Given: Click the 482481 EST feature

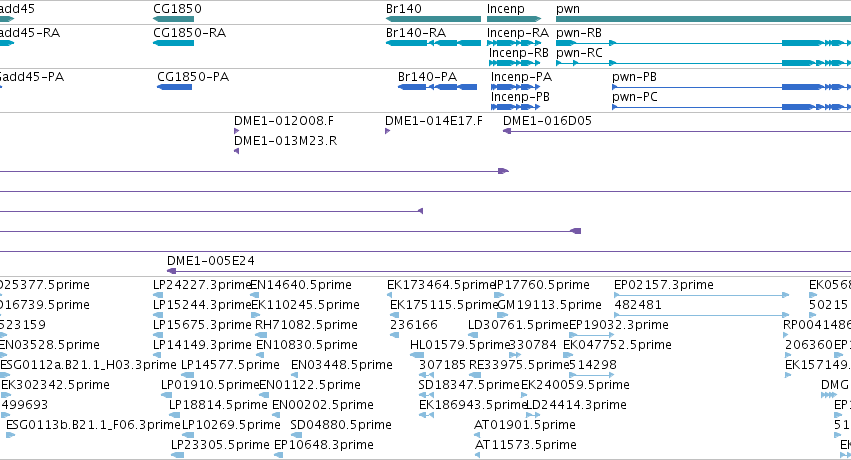Looking at the screenshot, I should [x=701, y=315].
